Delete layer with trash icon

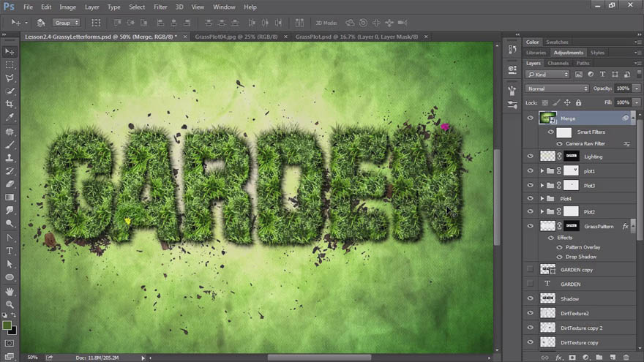pos(626,358)
